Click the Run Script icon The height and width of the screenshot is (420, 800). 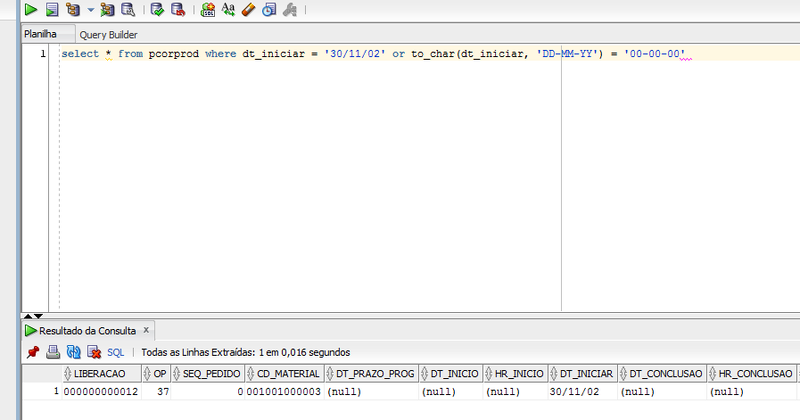52,10
